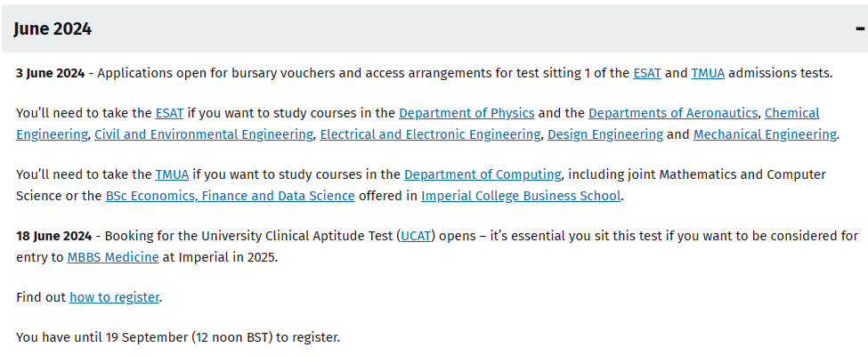Go to Civil and Environmental Engineering
Image resolution: width=868 pixels, height=356 pixels.
tap(204, 134)
